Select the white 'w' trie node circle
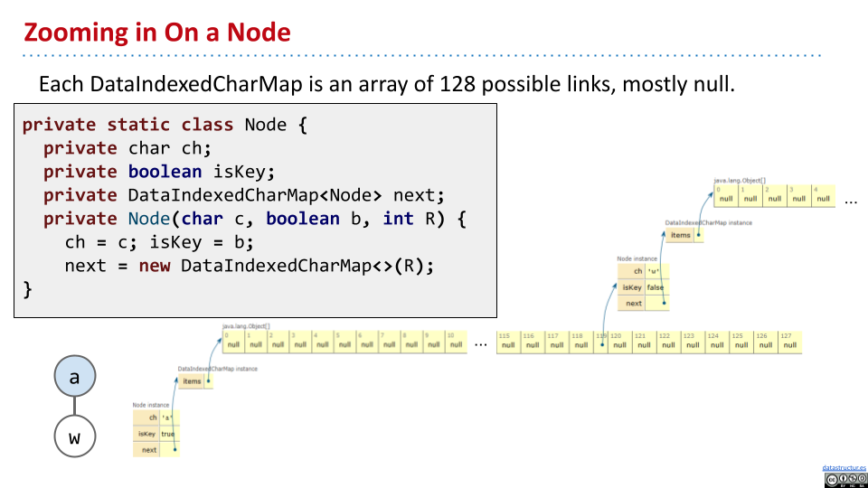 pos(75,437)
